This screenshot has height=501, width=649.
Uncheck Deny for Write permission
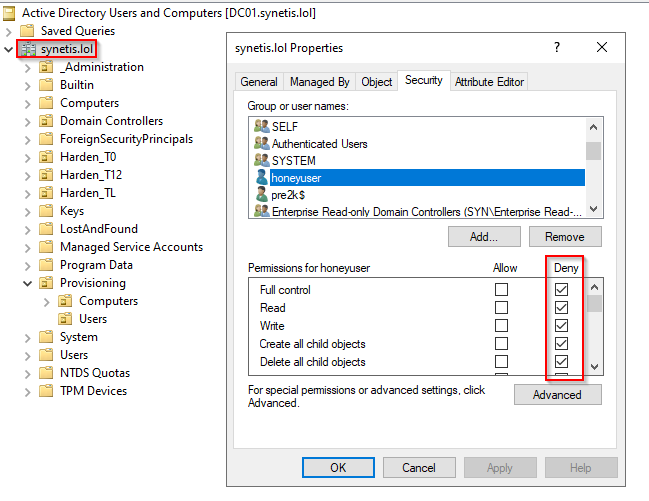(561, 325)
